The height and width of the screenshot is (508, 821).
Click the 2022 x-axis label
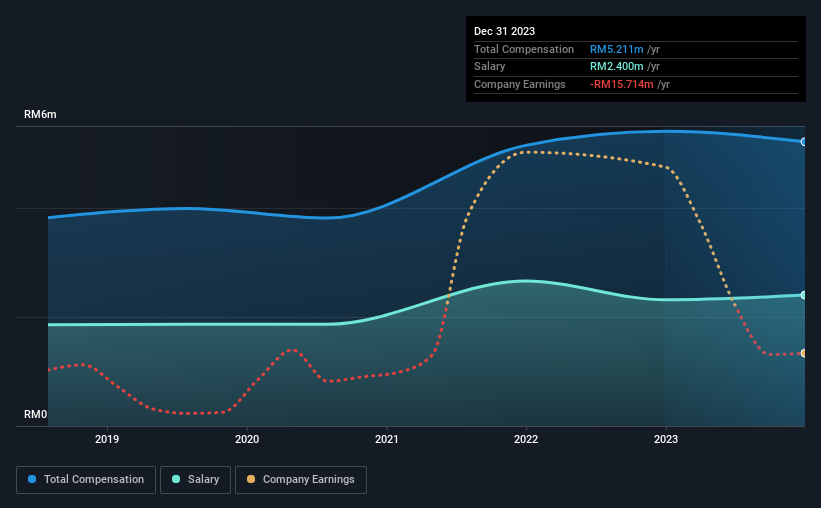(x=526, y=439)
